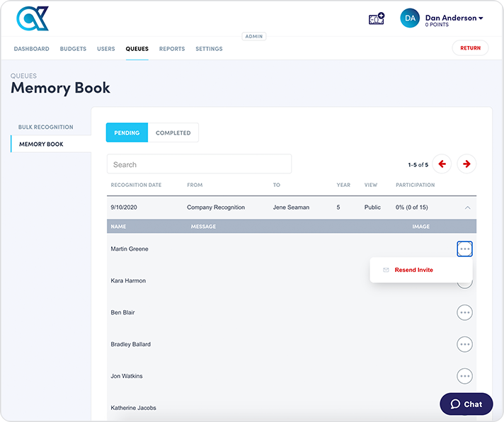Click the DA user avatar
Screen dimensions: 504x422
(410, 18)
